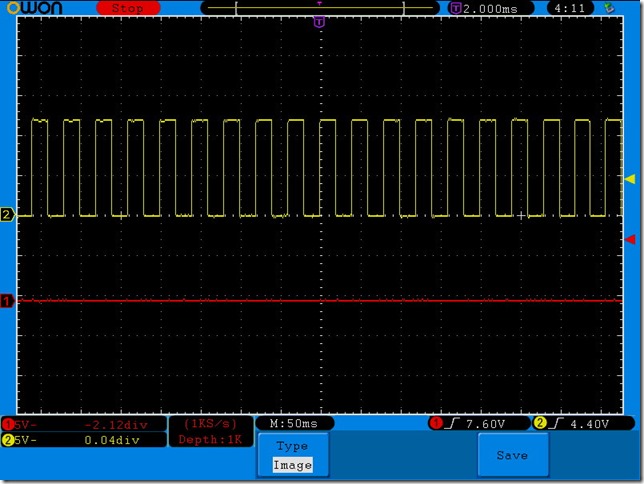Select the channel 2 yellow zero-level marker
Screen dimensions: 644x484
point(7,214)
